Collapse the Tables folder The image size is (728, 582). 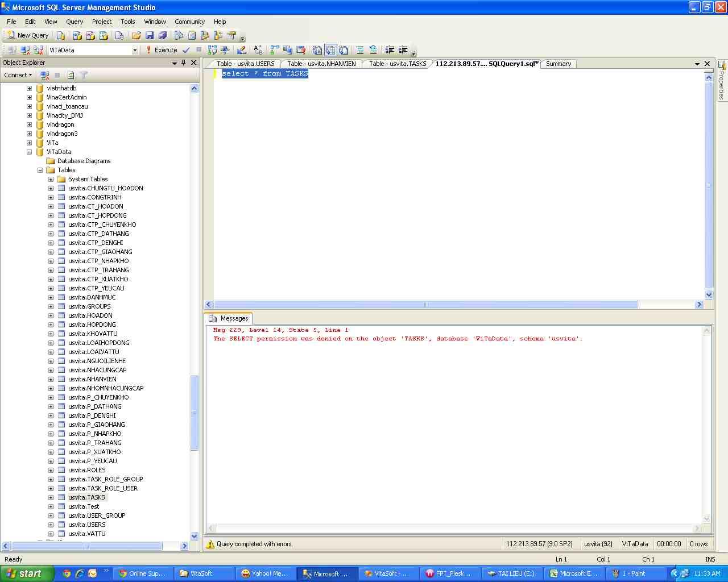pos(40,170)
